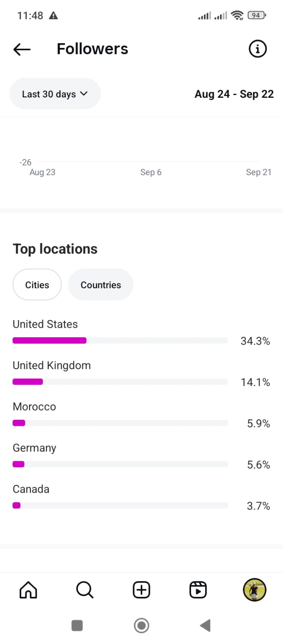
Task: Tap the Aug 24 - Sep 22 date range
Action: point(234,94)
